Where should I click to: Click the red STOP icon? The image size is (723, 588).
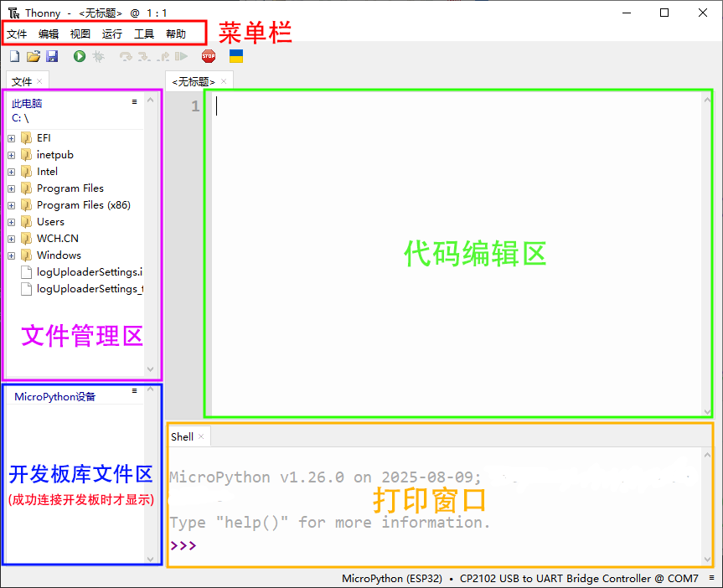pyautogui.click(x=209, y=56)
